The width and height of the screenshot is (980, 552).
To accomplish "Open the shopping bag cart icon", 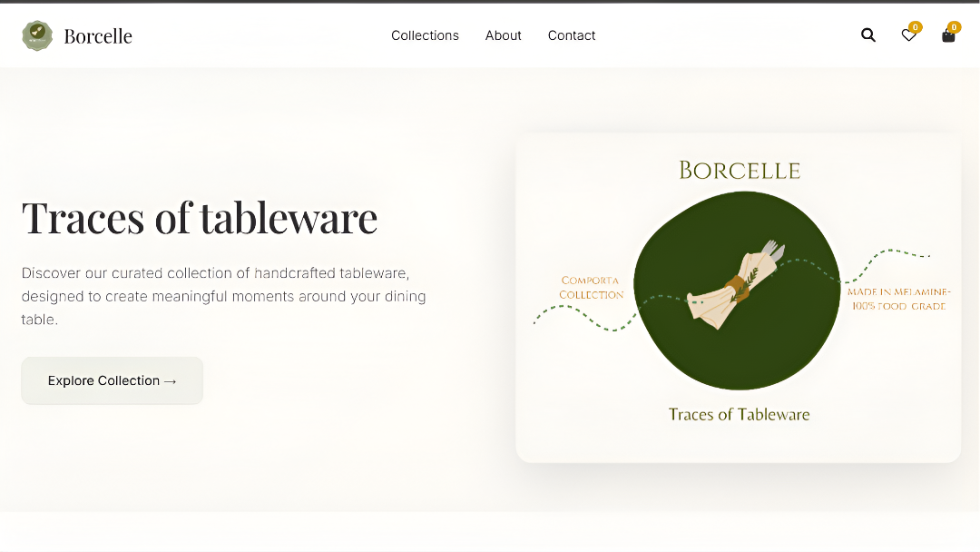I will [x=948, y=36].
